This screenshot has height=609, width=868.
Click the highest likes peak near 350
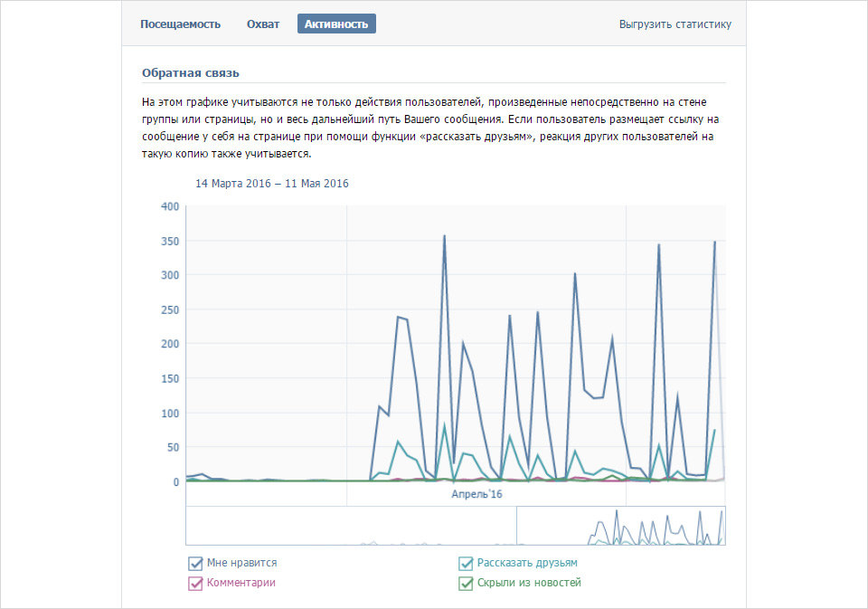[x=444, y=236]
